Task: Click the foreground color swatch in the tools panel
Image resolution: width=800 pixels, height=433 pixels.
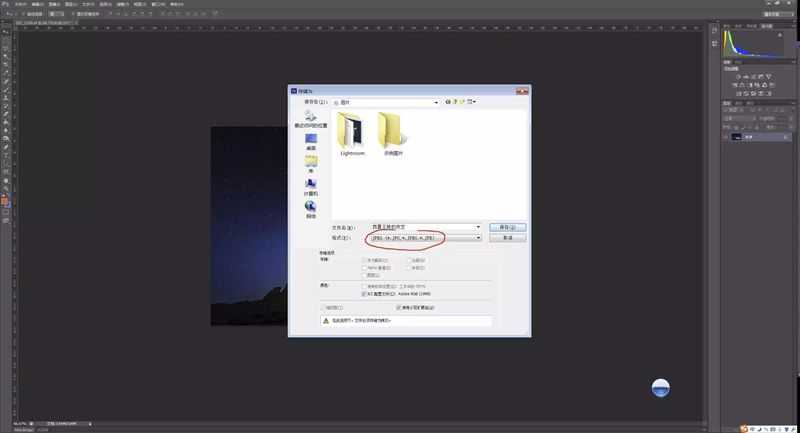Action: tap(5, 201)
